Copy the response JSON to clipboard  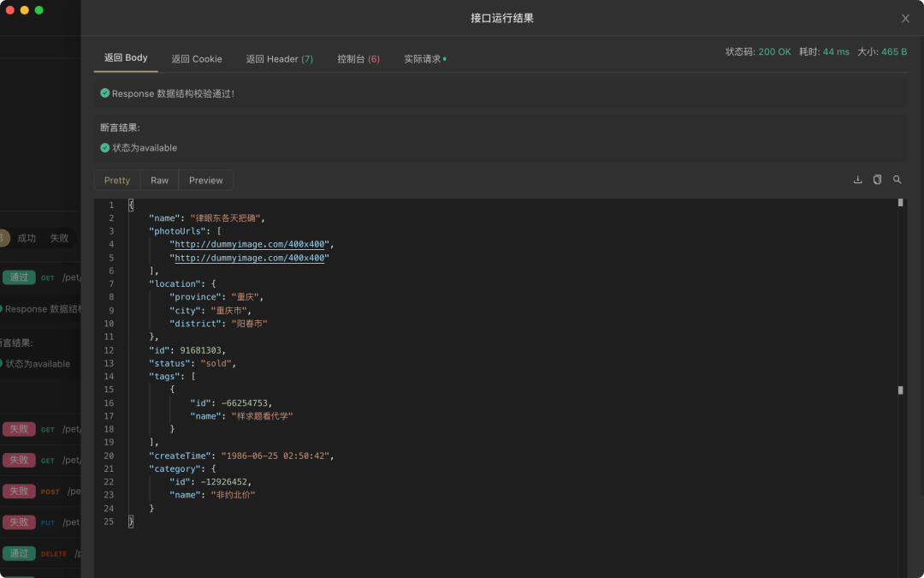[878, 180]
